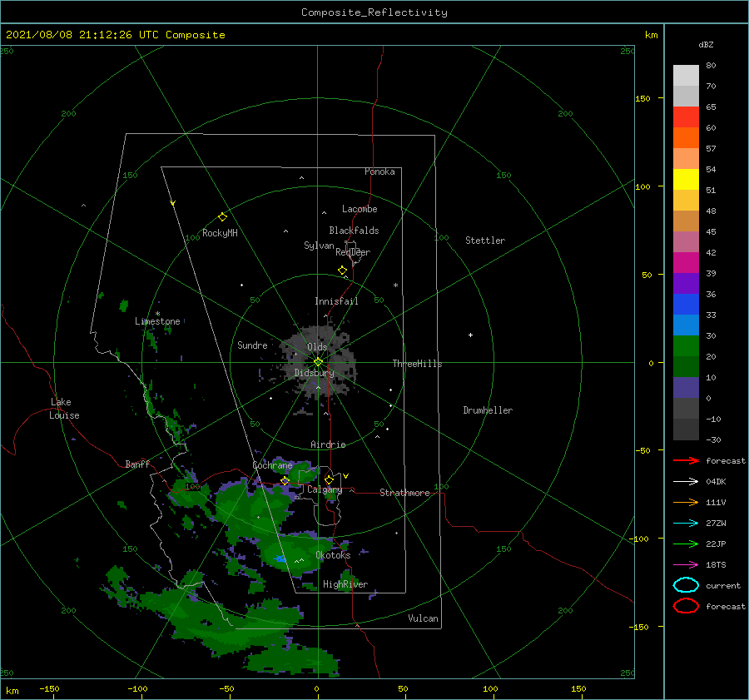The image size is (749, 700).
Task: Click the yellow diamond marker near RockyMH
Action: [x=222, y=217]
